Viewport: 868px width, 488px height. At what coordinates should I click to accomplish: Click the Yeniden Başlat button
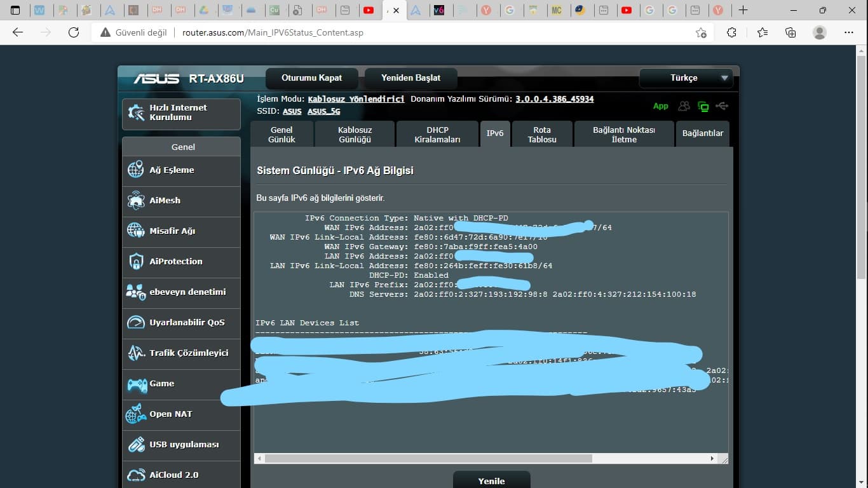click(x=410, y=78)
